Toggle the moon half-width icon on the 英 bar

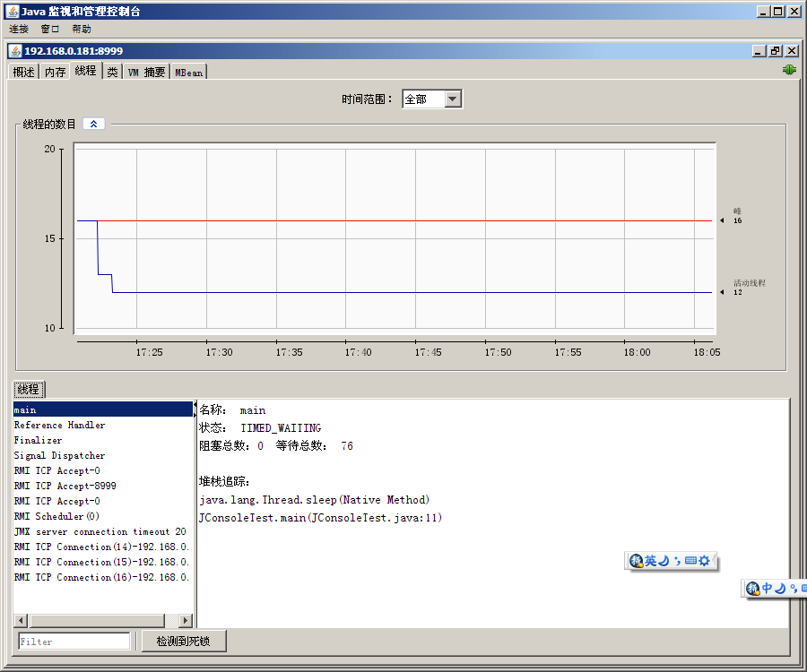pyautogui.click(x=664, y=561)
